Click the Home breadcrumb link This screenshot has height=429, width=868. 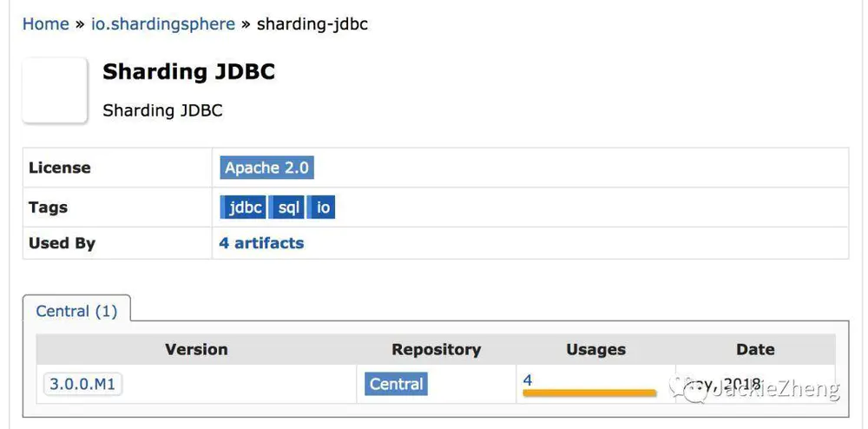(x=45, y=23)
